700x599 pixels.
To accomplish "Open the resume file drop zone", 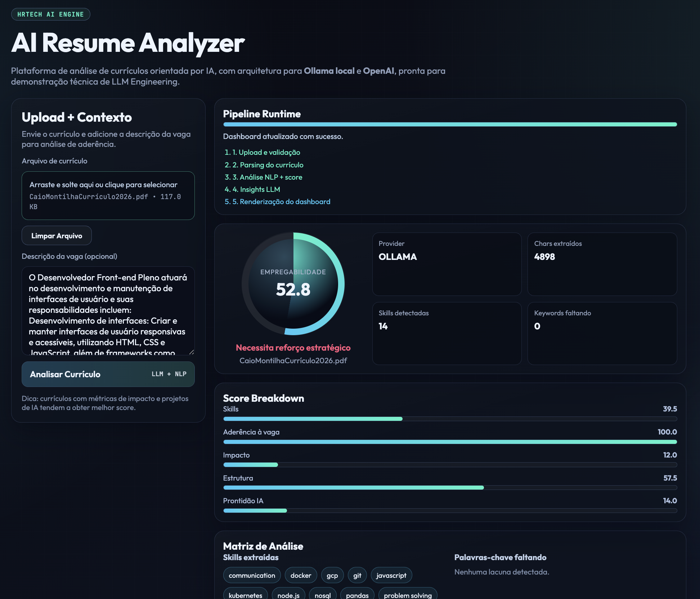I will click(x=108, y=195).
